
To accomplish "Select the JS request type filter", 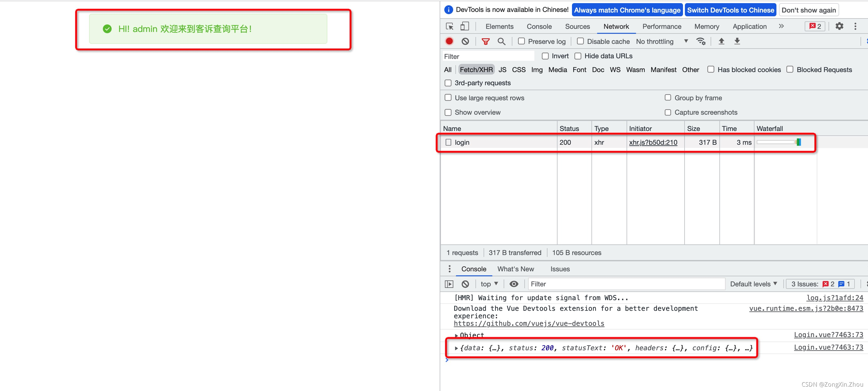I will point(502,69).
